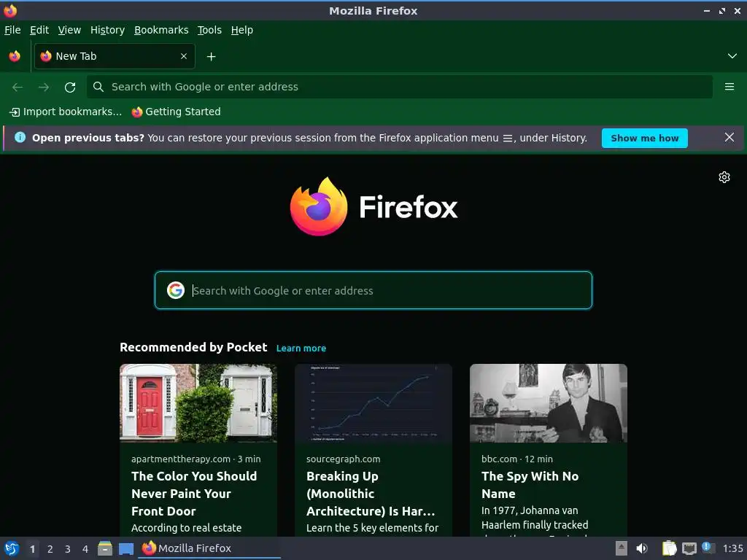This screenshot has width=747, height=560.
Task: Open the clipboard manager tray icon
Action: [x=670, y=548]
